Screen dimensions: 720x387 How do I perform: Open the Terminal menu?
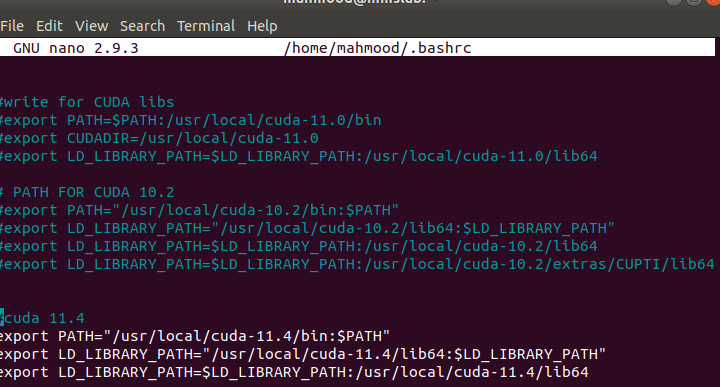point(206,26)
